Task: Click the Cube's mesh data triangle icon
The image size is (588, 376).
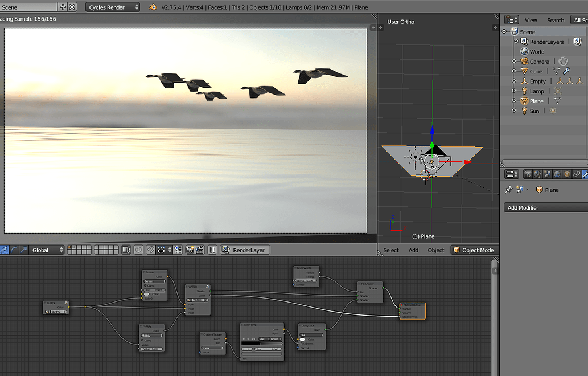Action: (557, 71)
